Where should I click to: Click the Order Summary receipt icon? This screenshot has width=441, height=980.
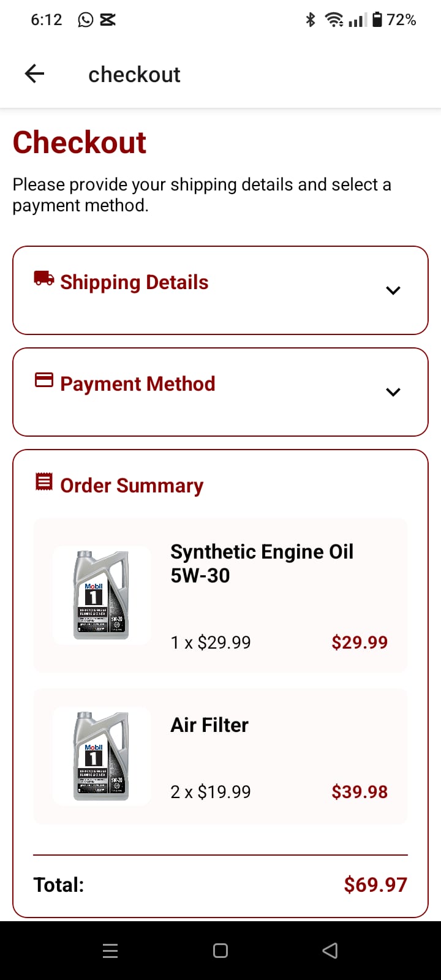coord(43,482)
